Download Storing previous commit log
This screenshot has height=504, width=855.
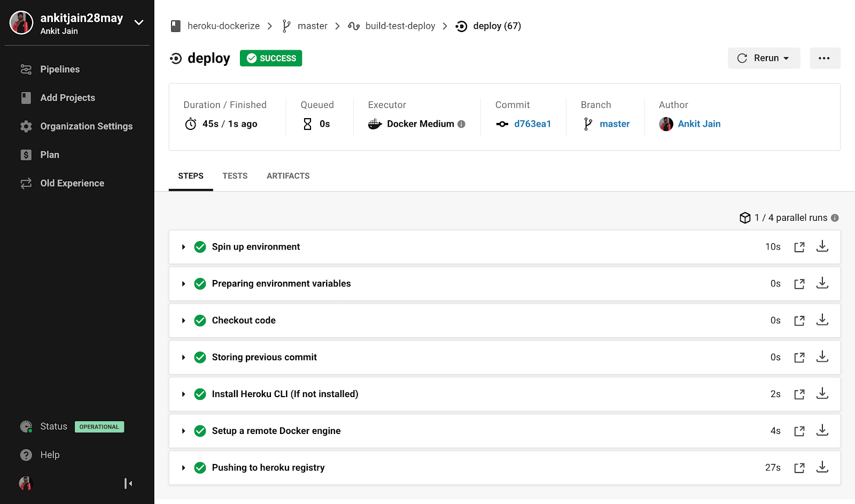[x=822, y=357]
